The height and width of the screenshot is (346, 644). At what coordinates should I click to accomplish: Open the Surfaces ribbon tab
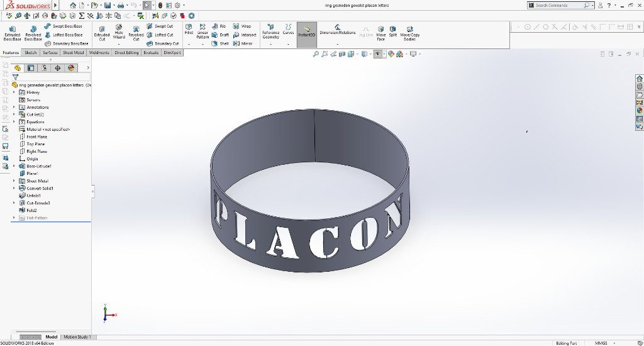(x=50, y=53)
